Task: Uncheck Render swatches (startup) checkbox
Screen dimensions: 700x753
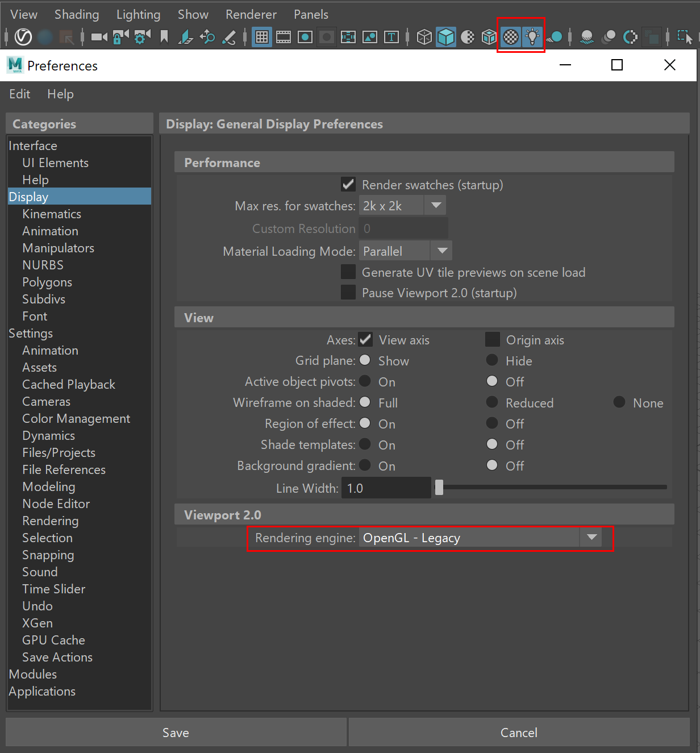Action: point(348,184)
